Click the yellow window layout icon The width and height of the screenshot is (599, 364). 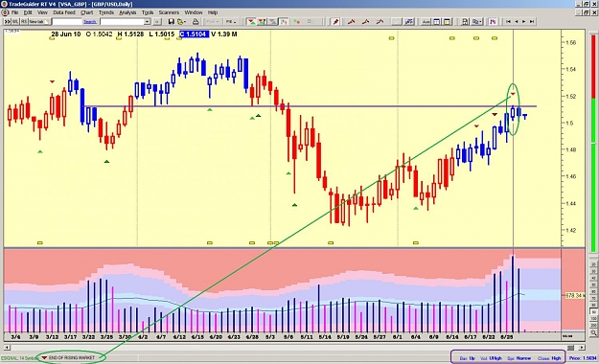(x=447, y=22)
